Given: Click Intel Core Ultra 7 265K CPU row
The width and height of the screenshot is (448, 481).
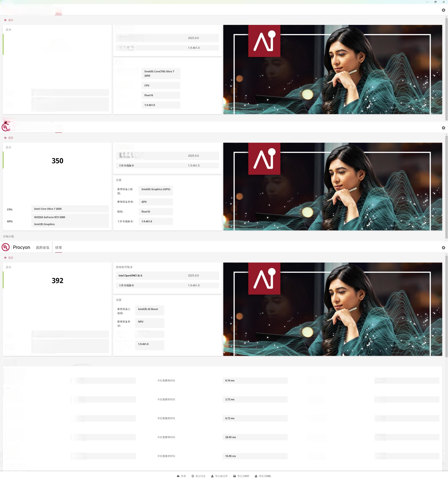Looking at the screenshot, I should pyautogui.click(x=70, y=209).
